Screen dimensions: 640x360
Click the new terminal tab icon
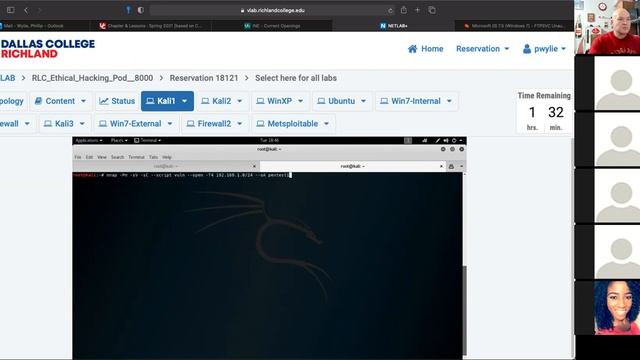(x=451, y=166)
